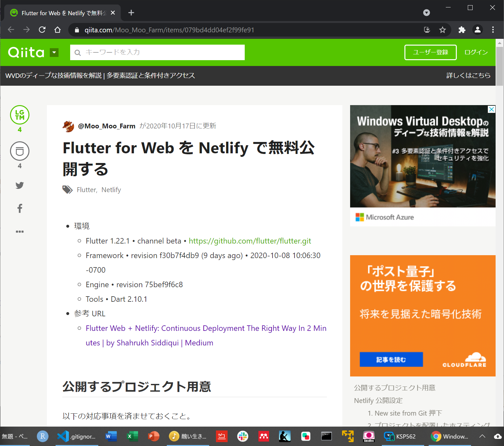Click the LGTM like button

(20, 115)
